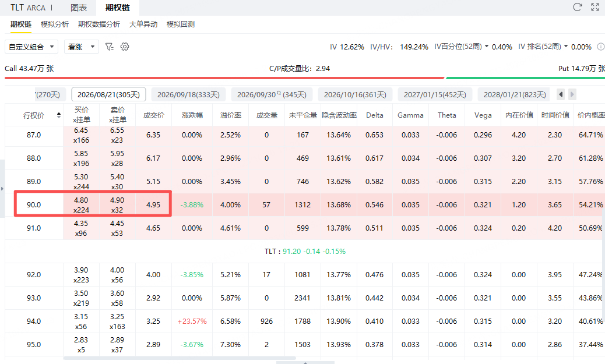Viewport: 605px width, 364px height.
Task: Click the open interest 2341 cell
Action: tap(302, 298)
